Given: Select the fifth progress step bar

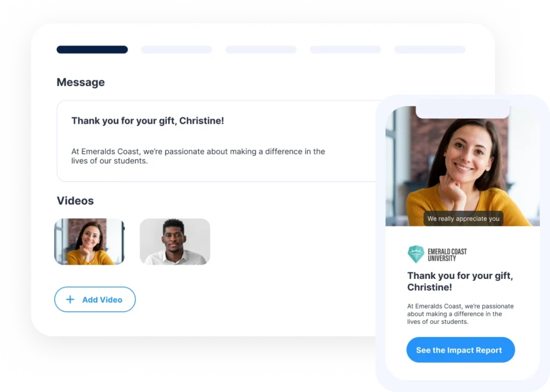Looking at the screenshot, I should pos(430,49).
